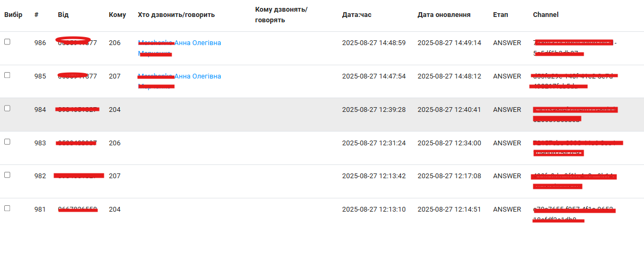644x253 pixels.
Task: Click the Вибір column header
Action: [13, 15]
